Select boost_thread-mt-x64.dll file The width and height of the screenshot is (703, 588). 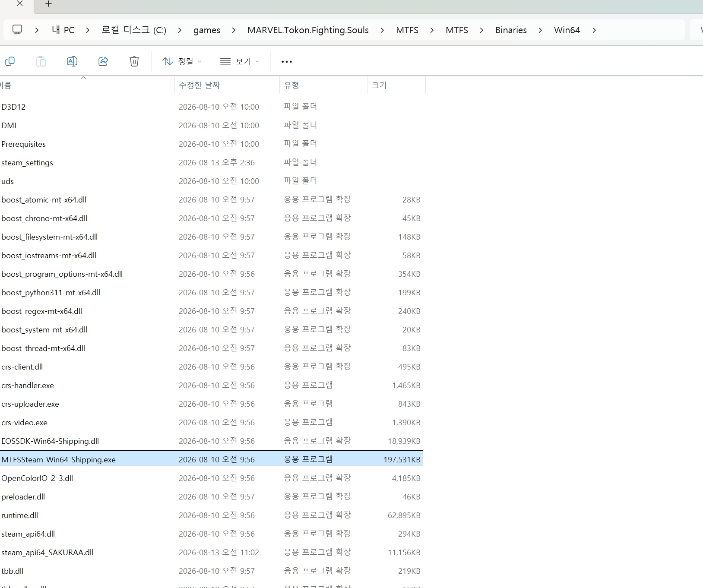(x=212, y=348)
